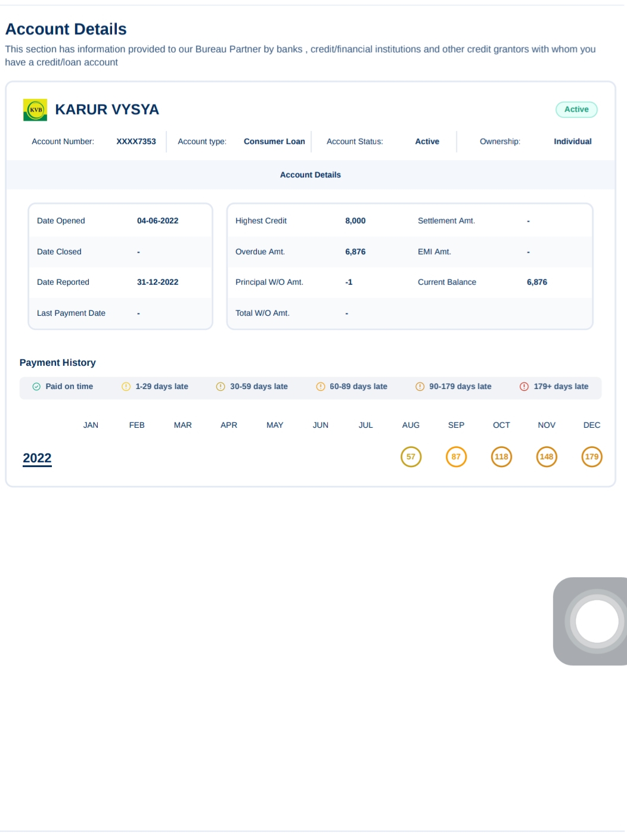Select the November 148 days late circle
Image resolution: width=627 pixels, height=840 pixels.
[547, 457]
